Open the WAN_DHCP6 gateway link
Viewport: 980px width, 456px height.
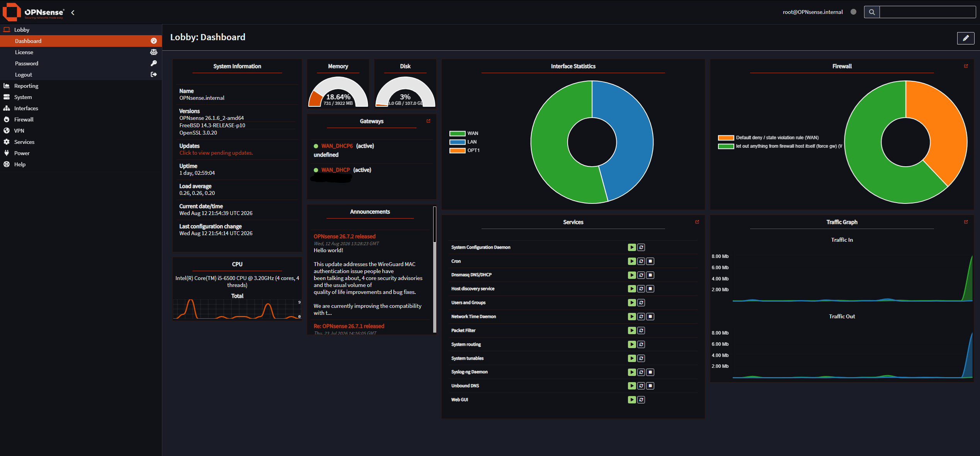[337, 146]
